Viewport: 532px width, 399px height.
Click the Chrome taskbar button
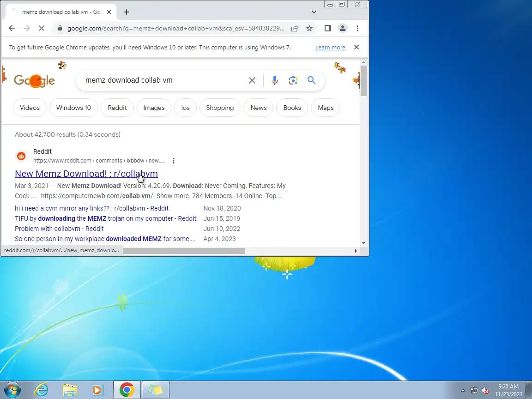pyautogui.click(x=127, y=390)
